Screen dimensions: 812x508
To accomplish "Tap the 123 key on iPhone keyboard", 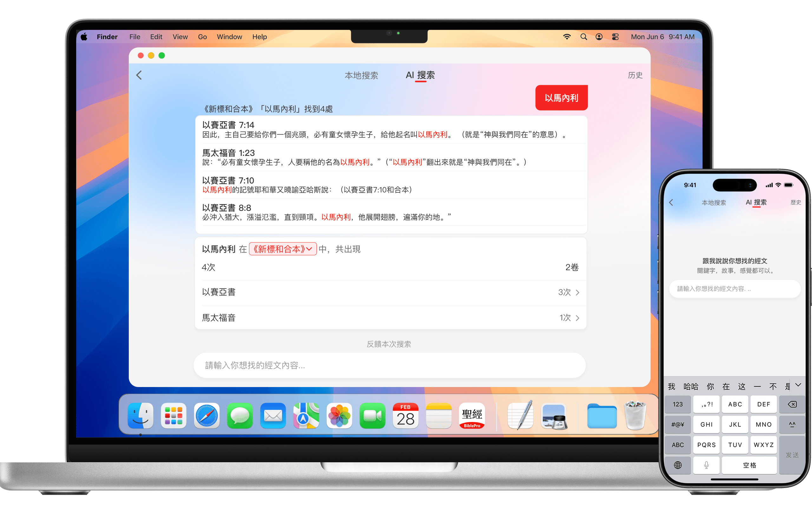I will 678,404.
